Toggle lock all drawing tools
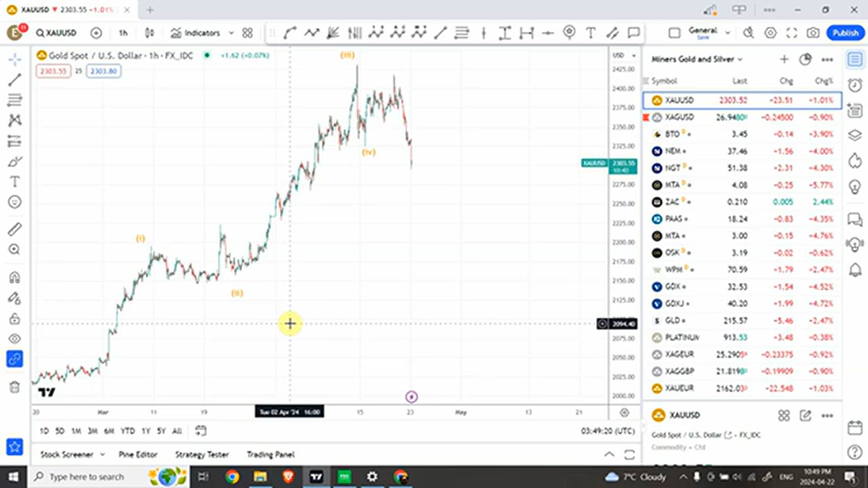Image resolution: width=868 pixels, height=488 pixels. click(x=14, y=319)
